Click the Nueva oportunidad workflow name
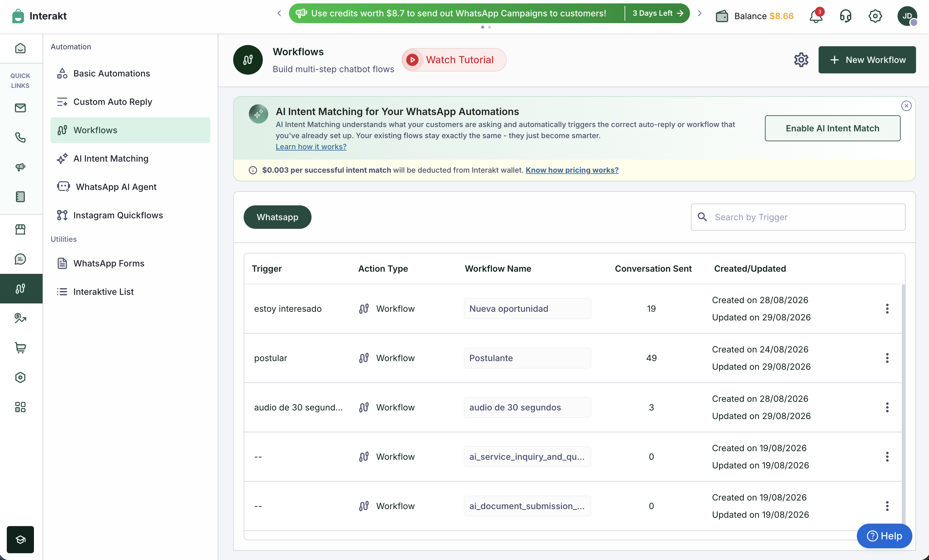 pyautogui.click(x=527, y=309)
